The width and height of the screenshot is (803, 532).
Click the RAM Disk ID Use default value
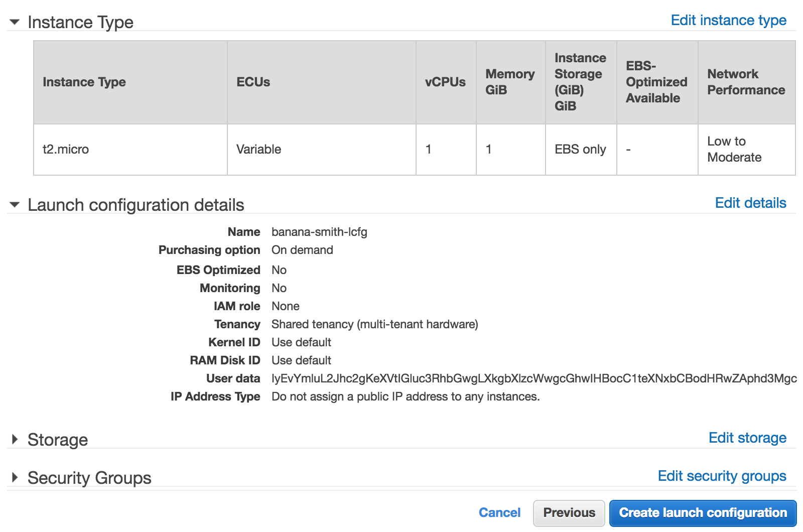[x=301, y=360]
